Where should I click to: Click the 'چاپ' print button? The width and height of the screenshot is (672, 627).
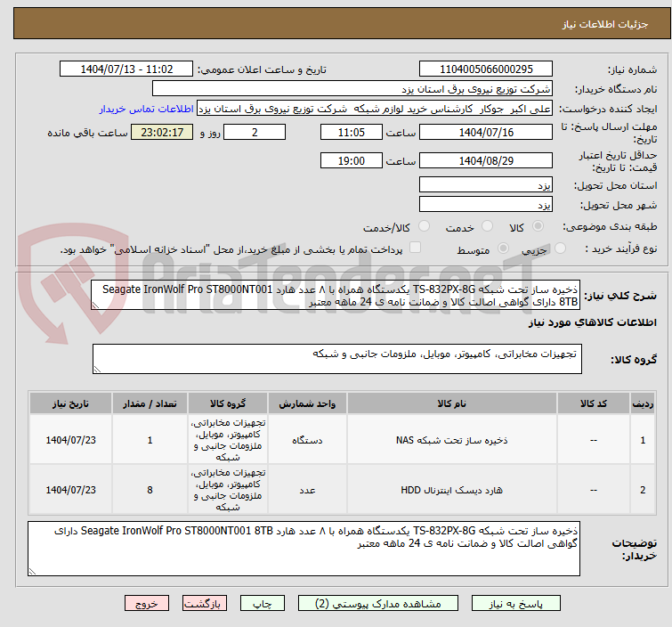click(x=262, y=604)
